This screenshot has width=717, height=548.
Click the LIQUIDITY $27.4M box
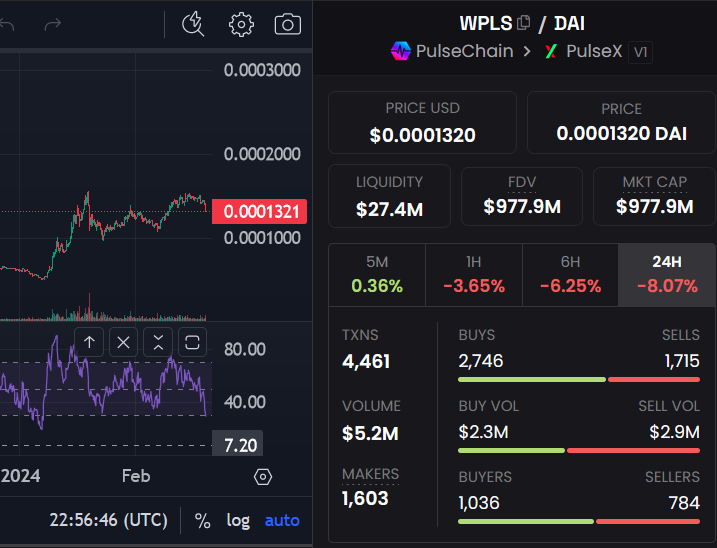(x=389, y=196)
